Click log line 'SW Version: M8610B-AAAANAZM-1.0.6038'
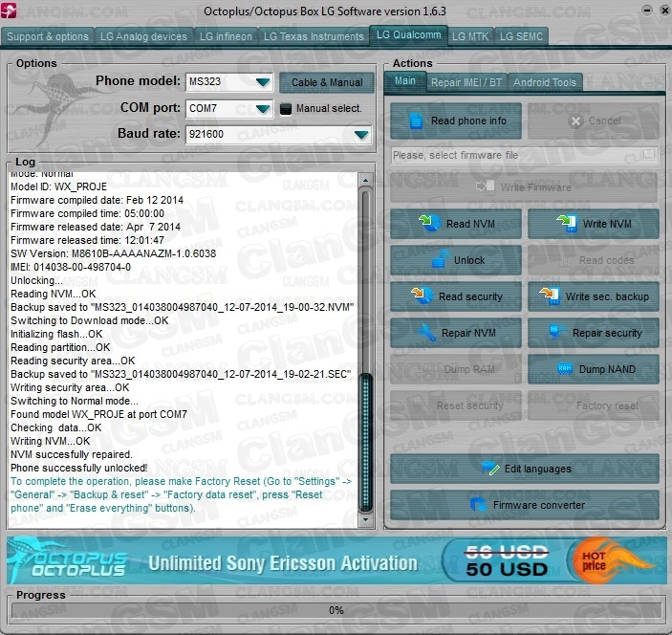The height and width of the screenshot is (635, 672). [113, 253]
